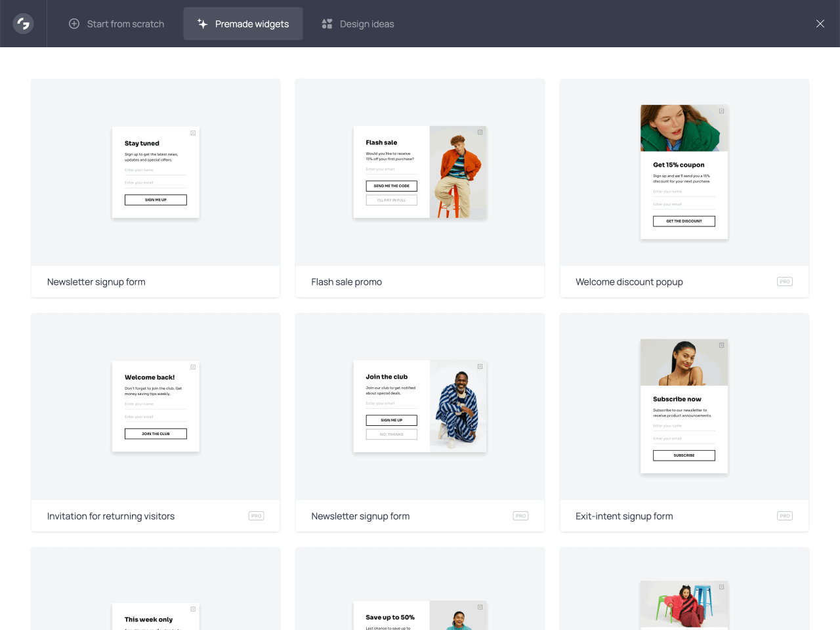Click the close icon on Flash sale preview
The image size is (840, 630).
tap(480, 133)
